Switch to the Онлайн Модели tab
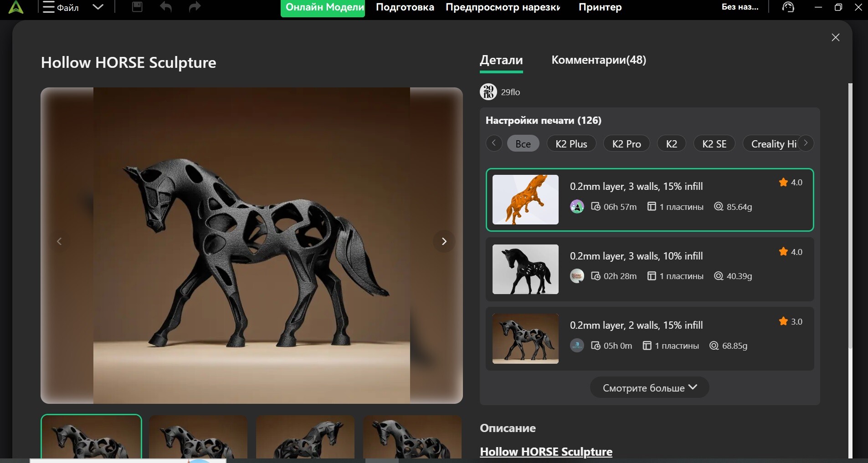Image resolution: width=868 pixels, height=463 pixels. (323, 8)
